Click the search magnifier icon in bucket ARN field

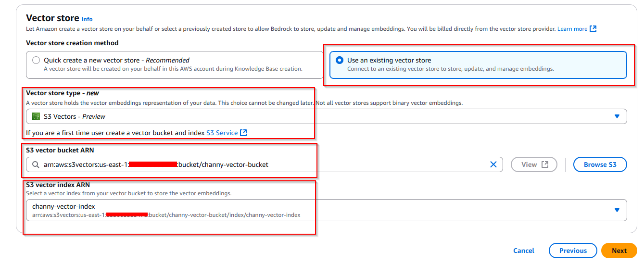click(x=36, y=164)
